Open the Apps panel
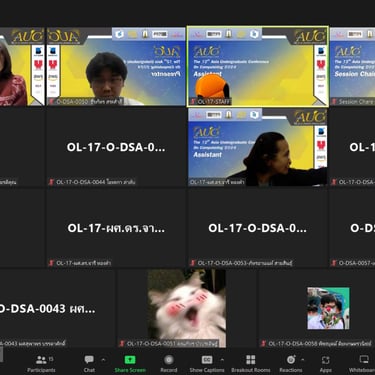375x375 pixels. [325, 363]
